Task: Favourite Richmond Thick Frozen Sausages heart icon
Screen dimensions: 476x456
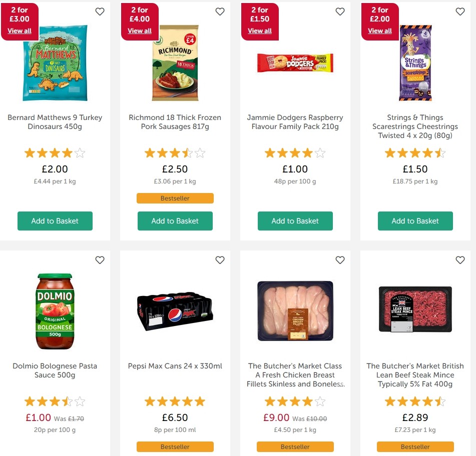Action: 220,11
